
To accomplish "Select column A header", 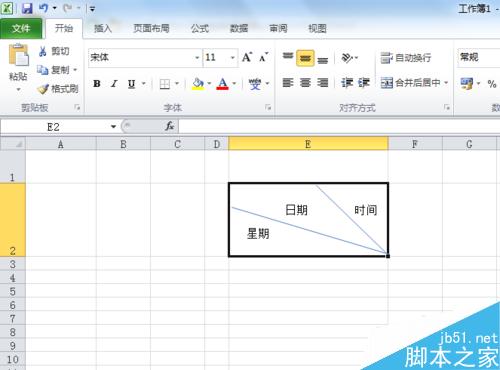I will click(x=61, y=144).
